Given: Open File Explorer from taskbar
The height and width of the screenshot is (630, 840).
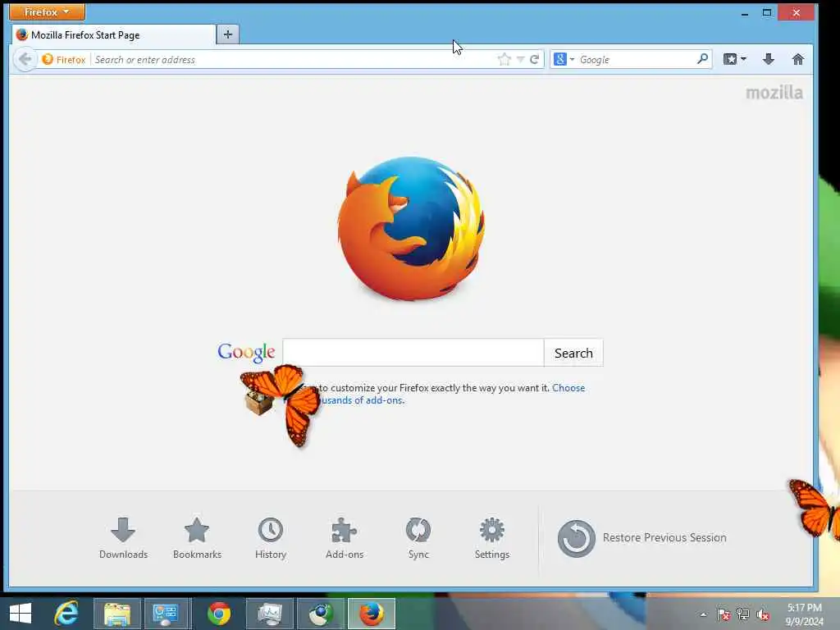Looking at the screenshot, I should (x=117, y=614).
